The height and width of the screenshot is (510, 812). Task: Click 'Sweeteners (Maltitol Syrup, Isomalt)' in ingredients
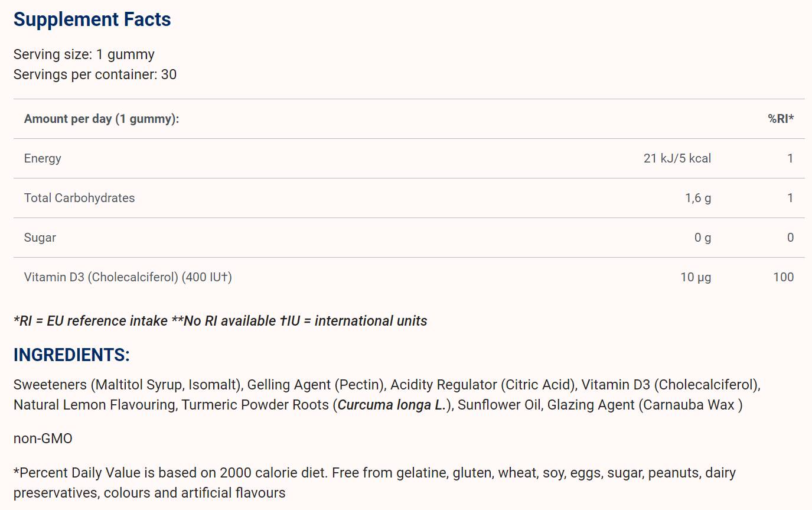128,385
